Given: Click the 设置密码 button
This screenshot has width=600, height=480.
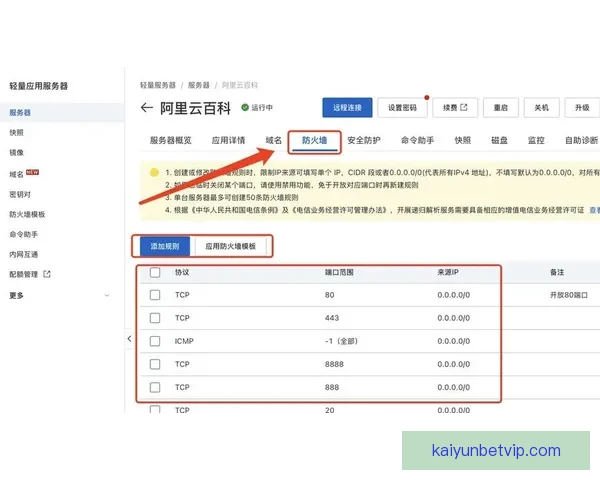Looking at the screenshot, I should click(x=402, y=108).
